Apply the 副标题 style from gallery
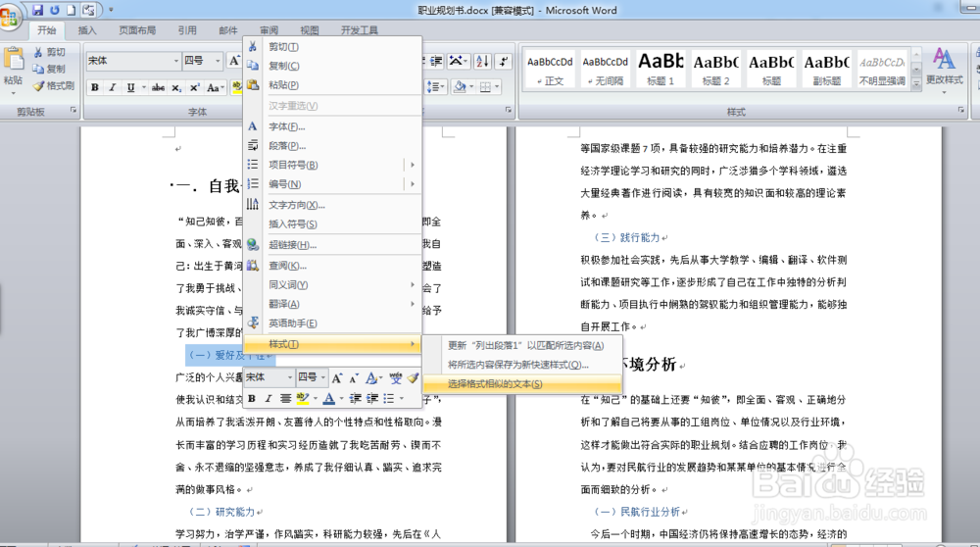980x547 pixels. (x=826, y=69)
